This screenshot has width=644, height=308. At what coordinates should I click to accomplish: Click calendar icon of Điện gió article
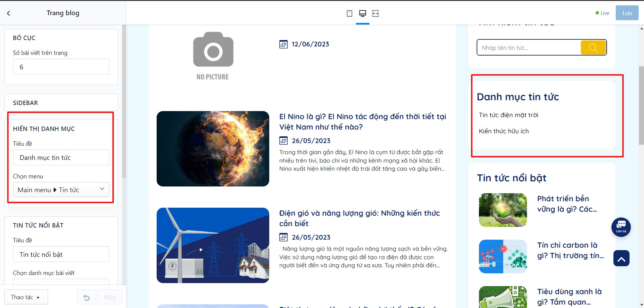point(283,237)
